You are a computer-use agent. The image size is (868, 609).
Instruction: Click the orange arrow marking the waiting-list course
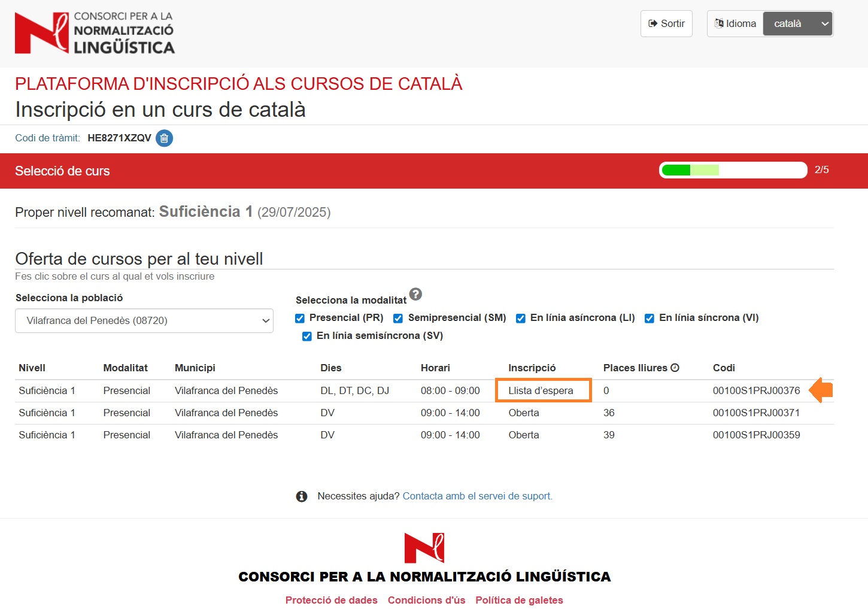point(821,390)
